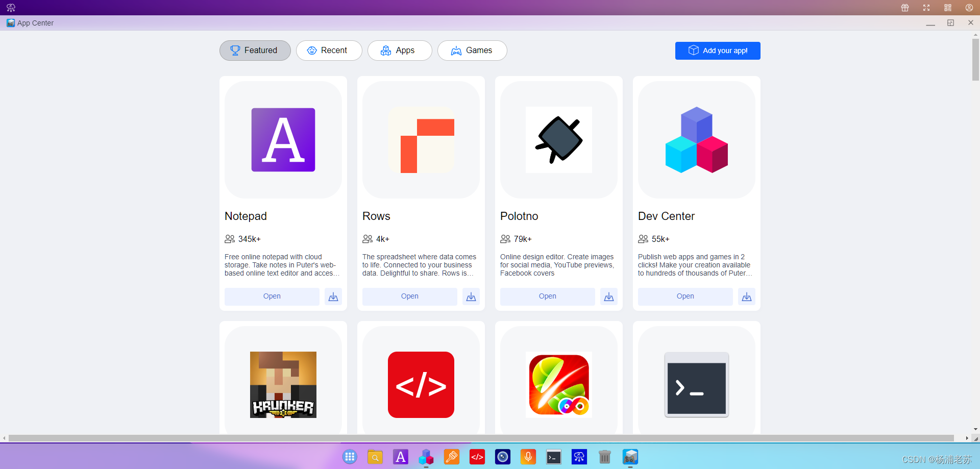This screenshot has height=469, width=980.
Task: Click the 'Publish web apps and games' description
Action: point(695,265)
